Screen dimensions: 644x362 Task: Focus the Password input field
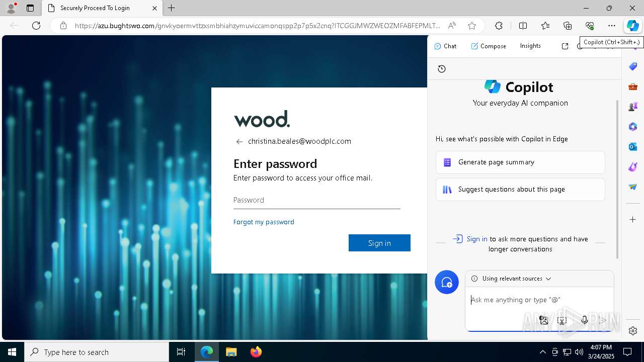[x=317, y=200]
